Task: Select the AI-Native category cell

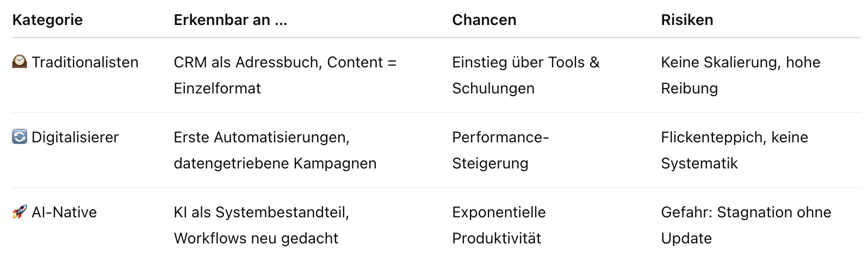Action: (x=54, y=212)
